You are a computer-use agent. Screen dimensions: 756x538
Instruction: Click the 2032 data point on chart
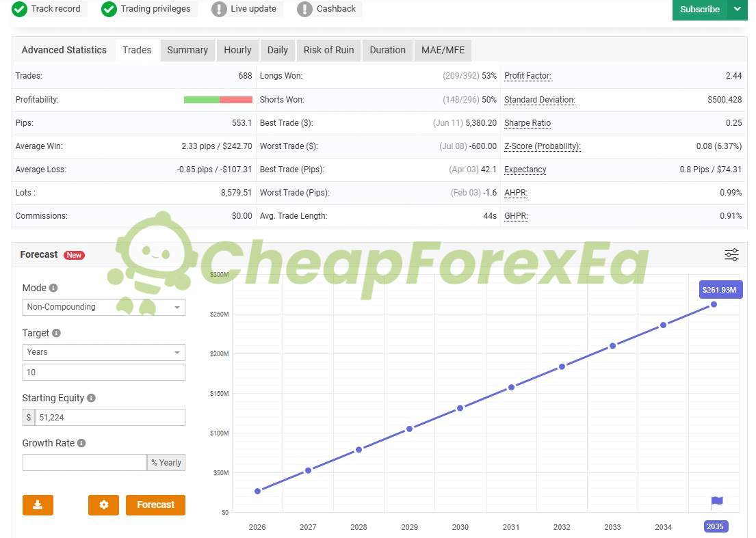click(x=562, y=366)
